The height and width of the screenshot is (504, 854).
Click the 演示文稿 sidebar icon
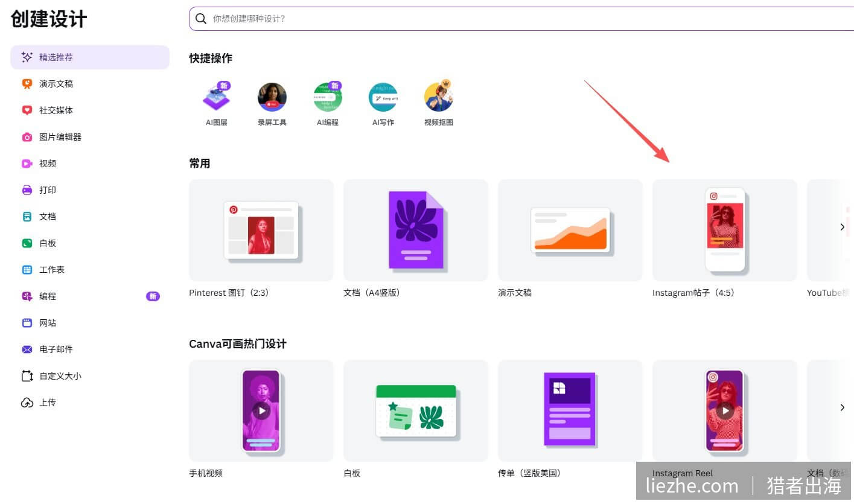pyautogui.click(x=27, y=84)
